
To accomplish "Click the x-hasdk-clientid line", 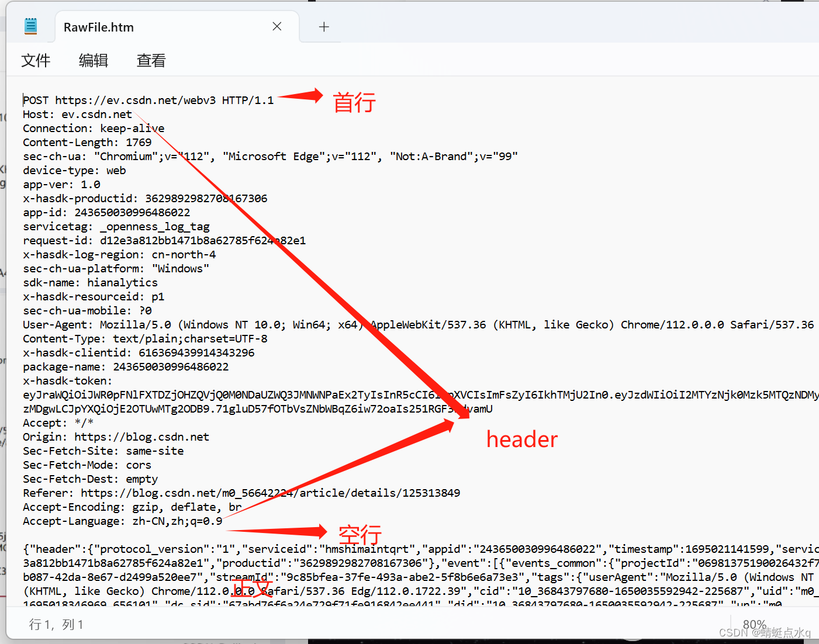I will [139, 352].
